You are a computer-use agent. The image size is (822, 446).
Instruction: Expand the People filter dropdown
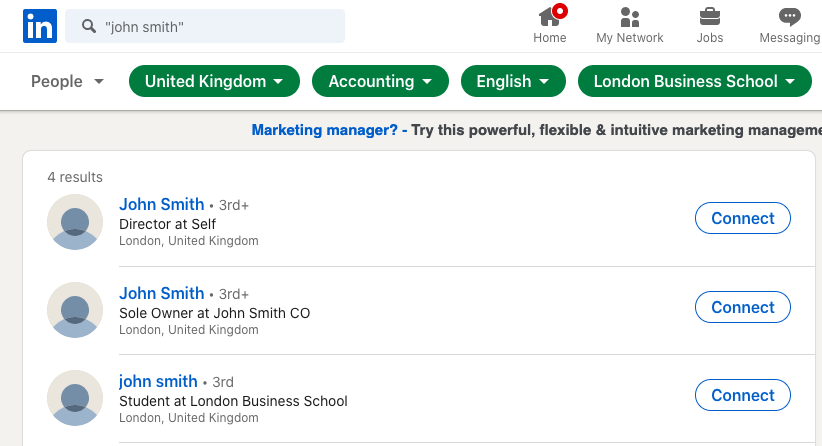point(68,82)
